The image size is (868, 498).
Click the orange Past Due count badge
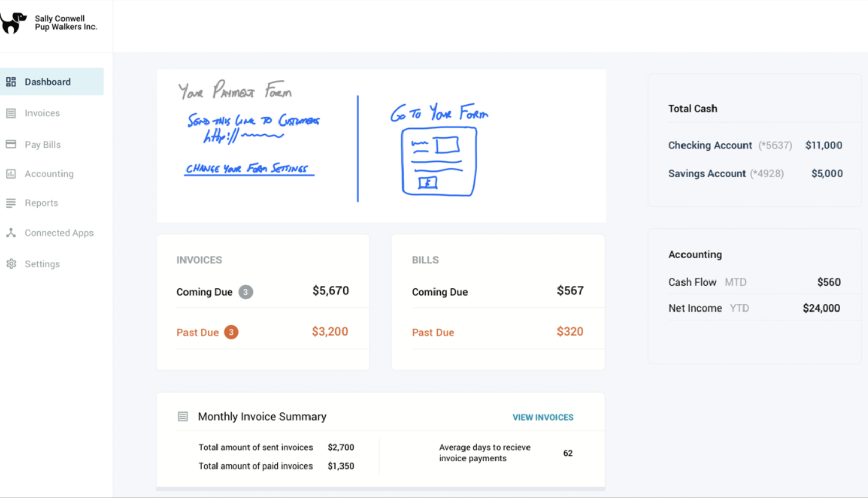(x=231, y=332)
